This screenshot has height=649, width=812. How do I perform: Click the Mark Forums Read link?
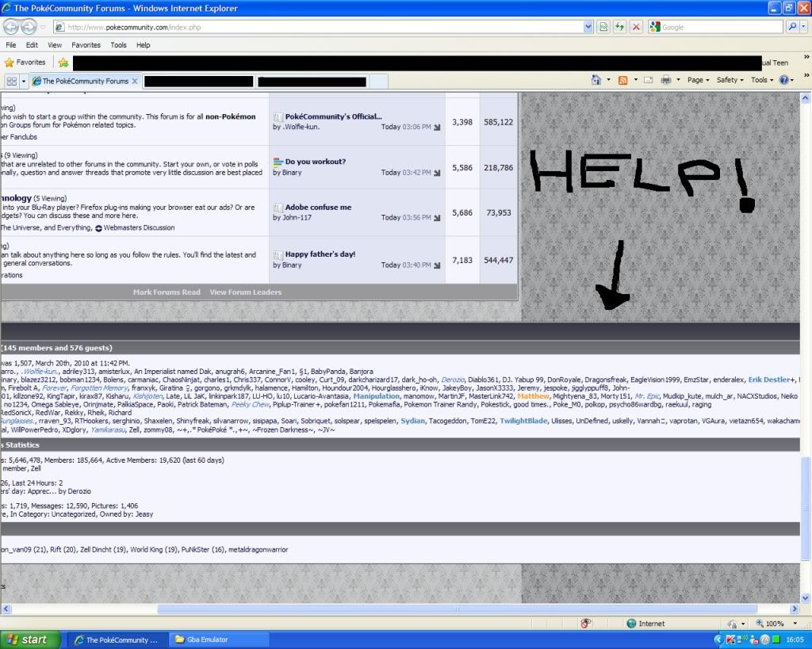tap(167, 292)
